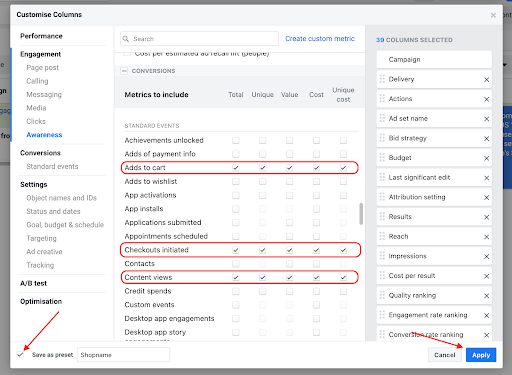Select Page post in sidebar
Screen dimensions: 512x375
click(x=42, y=68)
